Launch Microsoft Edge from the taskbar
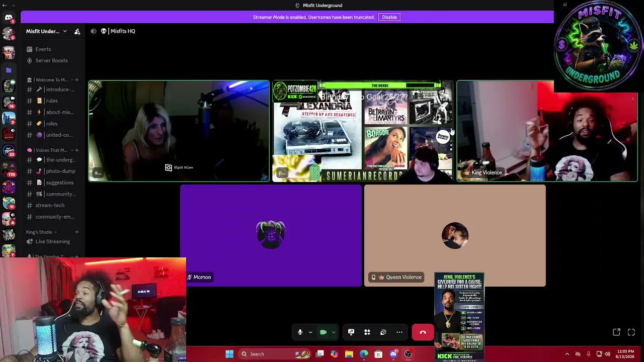 tap(364, 354)
